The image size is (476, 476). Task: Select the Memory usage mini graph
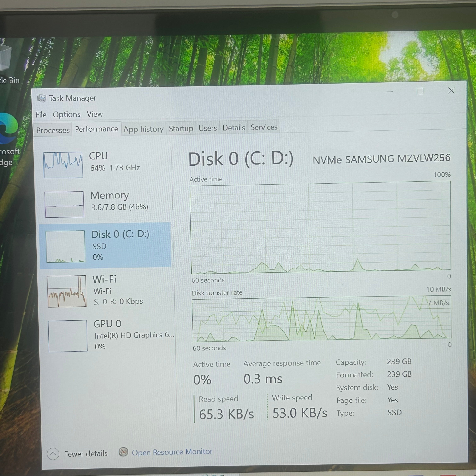tap(64, 204)
